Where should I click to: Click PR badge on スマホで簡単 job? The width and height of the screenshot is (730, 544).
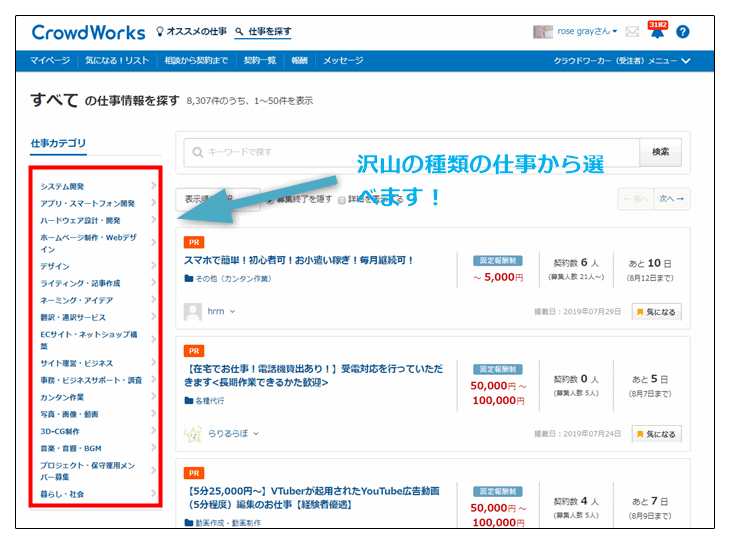[x=194, y=242]
